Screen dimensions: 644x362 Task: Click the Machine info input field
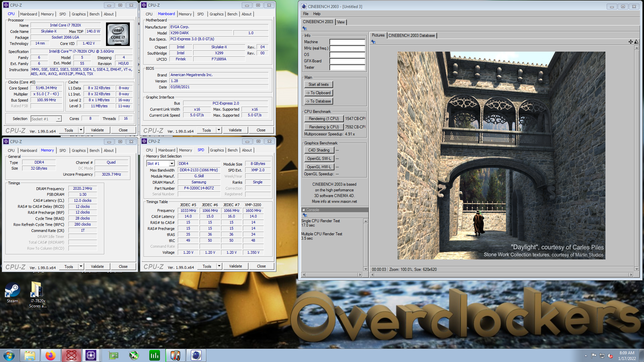pos(347,42)
